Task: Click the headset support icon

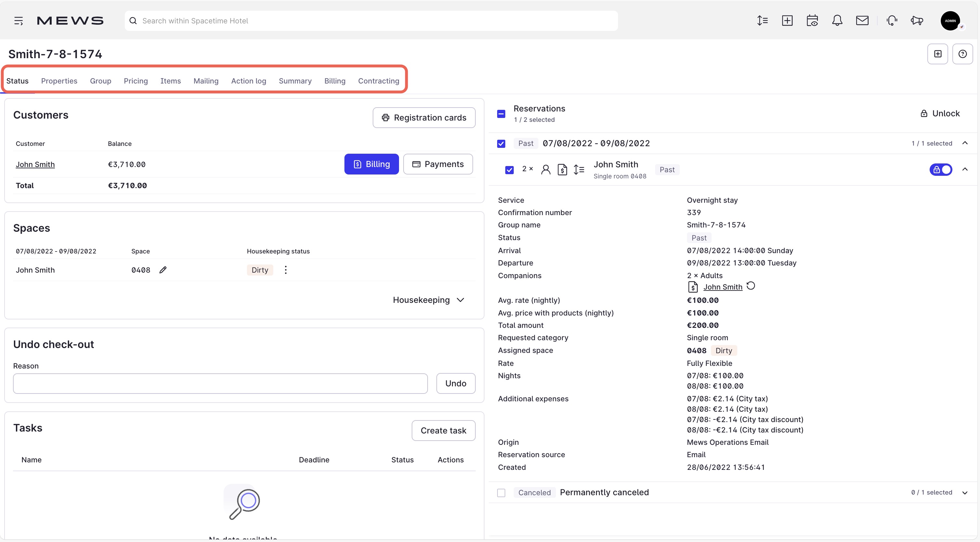Action: click(892, 20)
